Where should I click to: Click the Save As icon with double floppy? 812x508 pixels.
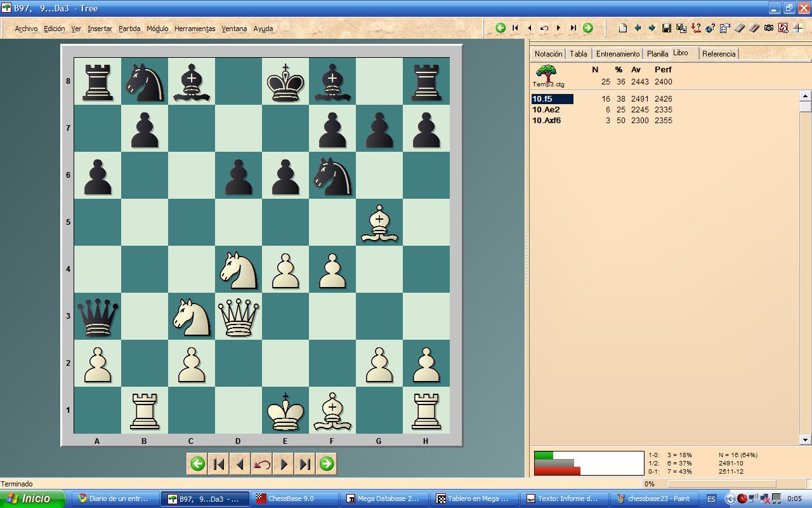[x=681, y=28]
